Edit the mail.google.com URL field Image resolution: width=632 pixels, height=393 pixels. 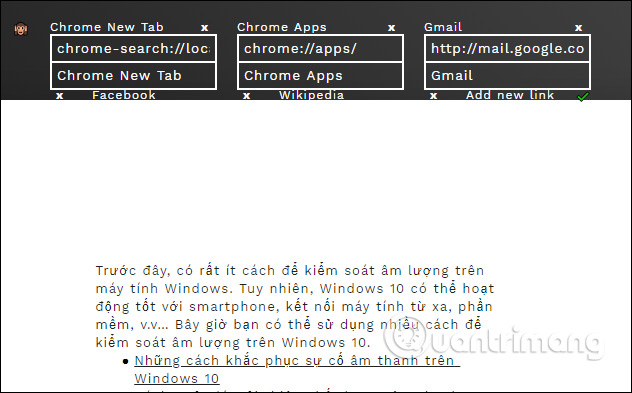tap(507, 49)
